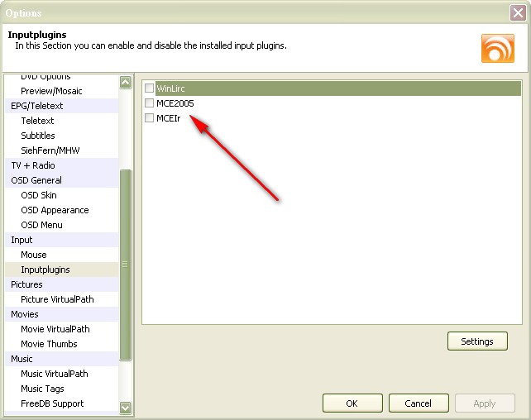Open the EPG/Teletext category

(x=37, y=106)
